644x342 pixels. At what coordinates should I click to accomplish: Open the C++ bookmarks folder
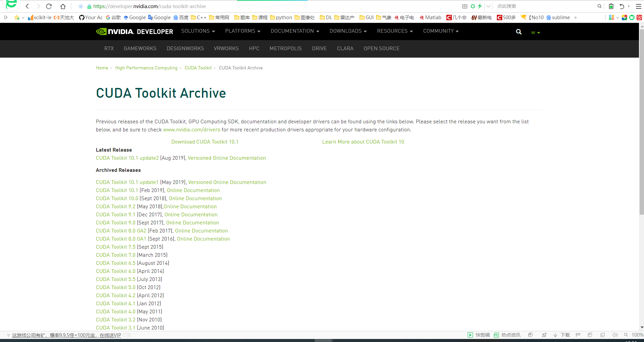point(199,18)
